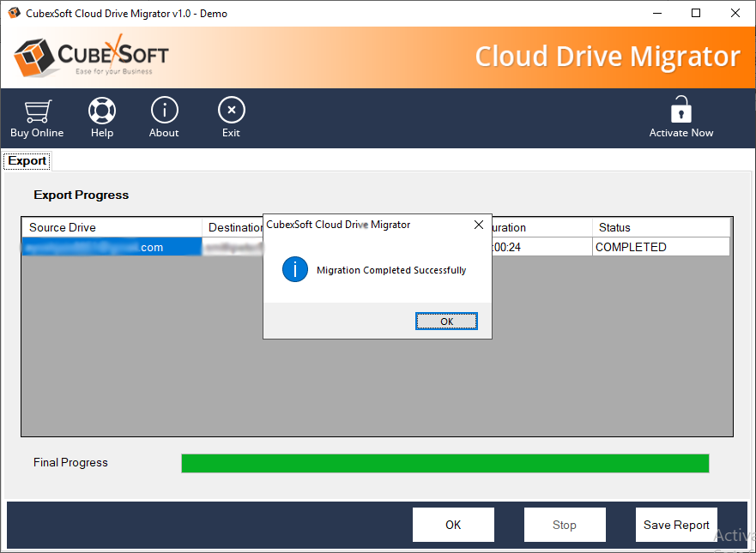Image resolution: width=756 pixels, height=553 pixels.
Task: Open the Buy Online shopping cart icon
Action: [x=38, y=111]
